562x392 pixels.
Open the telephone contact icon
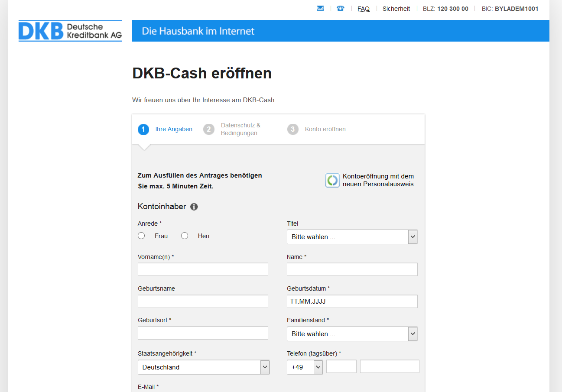(x=341, y=8)
